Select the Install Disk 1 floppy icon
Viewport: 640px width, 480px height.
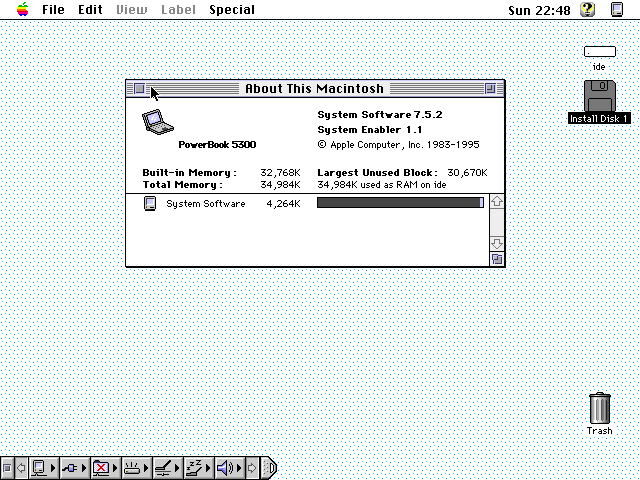click(599, 101)
